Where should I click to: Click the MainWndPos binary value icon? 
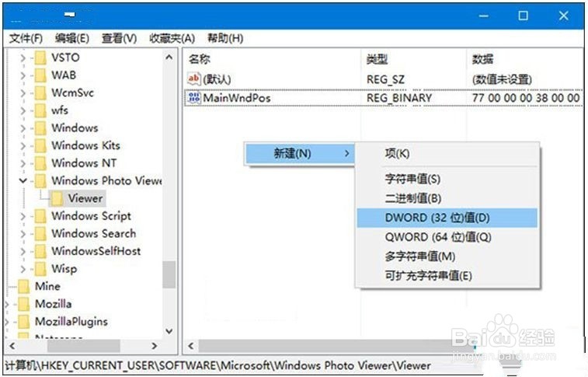(194, 98)
